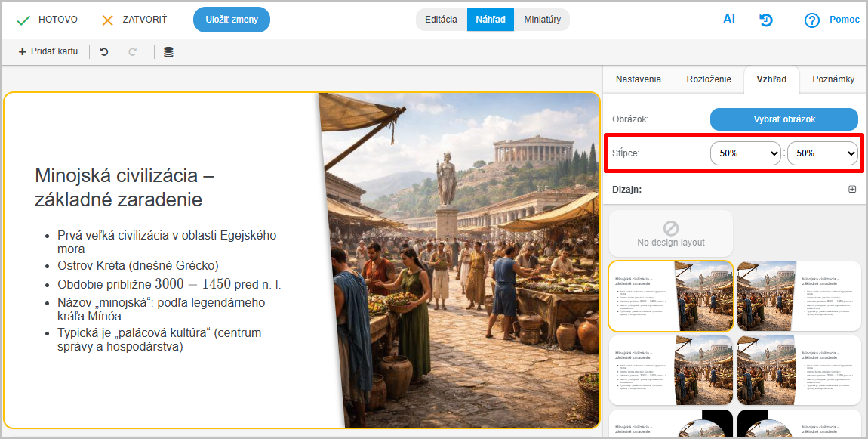Open the Nastavenia tab
This screenshot has height=439, width=868.
[x=638, y=79]
